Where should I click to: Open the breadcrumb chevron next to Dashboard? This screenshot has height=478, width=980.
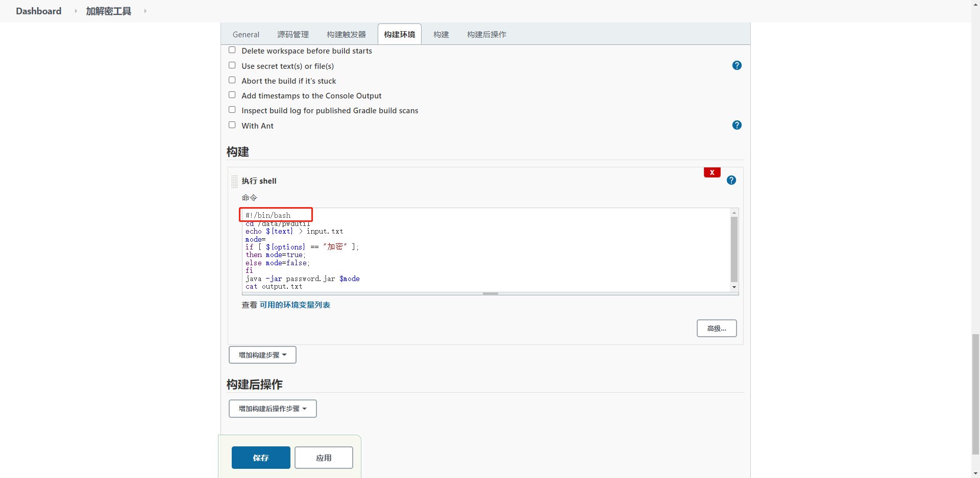[x=75, y=11]
